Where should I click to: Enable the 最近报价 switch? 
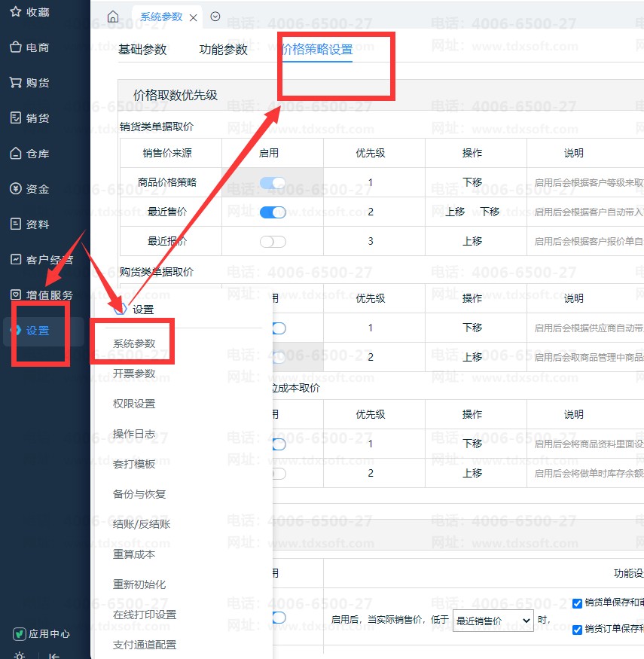[273, 242]
